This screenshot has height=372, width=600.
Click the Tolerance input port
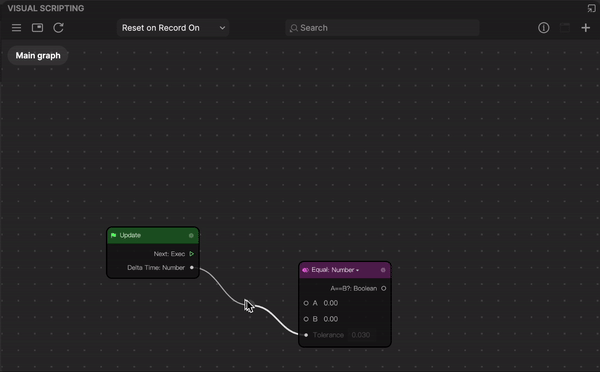[306, 335]
